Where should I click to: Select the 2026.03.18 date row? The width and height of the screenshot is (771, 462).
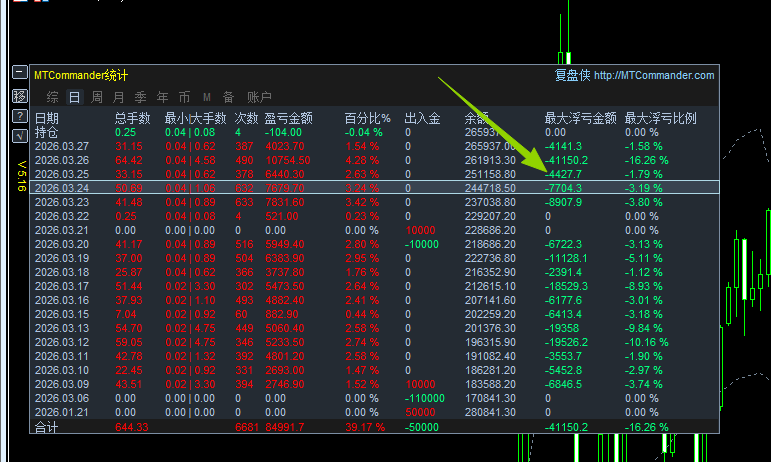pyautogui.click(x=374, y=272)
